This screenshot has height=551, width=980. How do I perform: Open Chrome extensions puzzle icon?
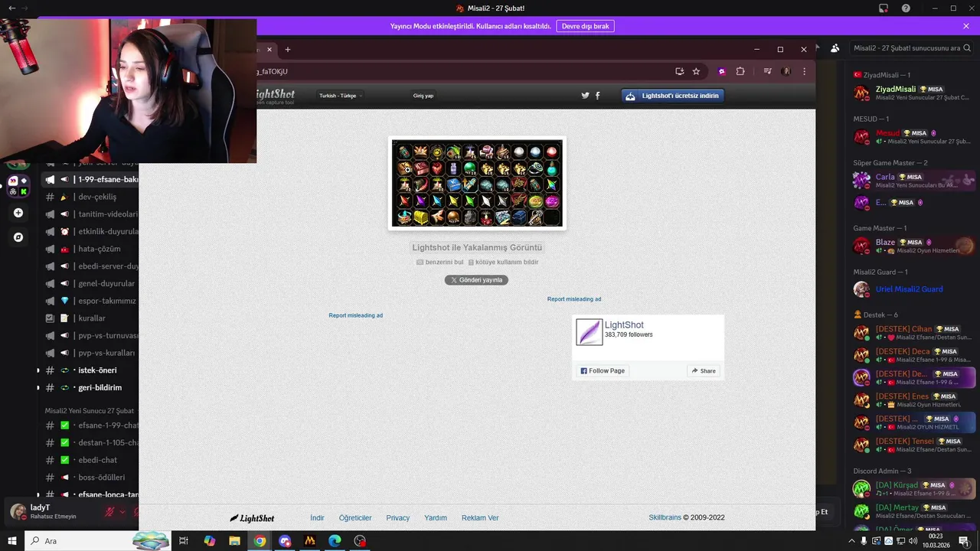pos(740,71)
